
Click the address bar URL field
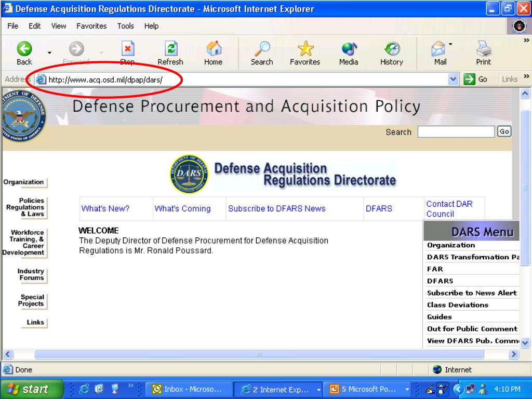pyautogui.click(x=248, y=79)
